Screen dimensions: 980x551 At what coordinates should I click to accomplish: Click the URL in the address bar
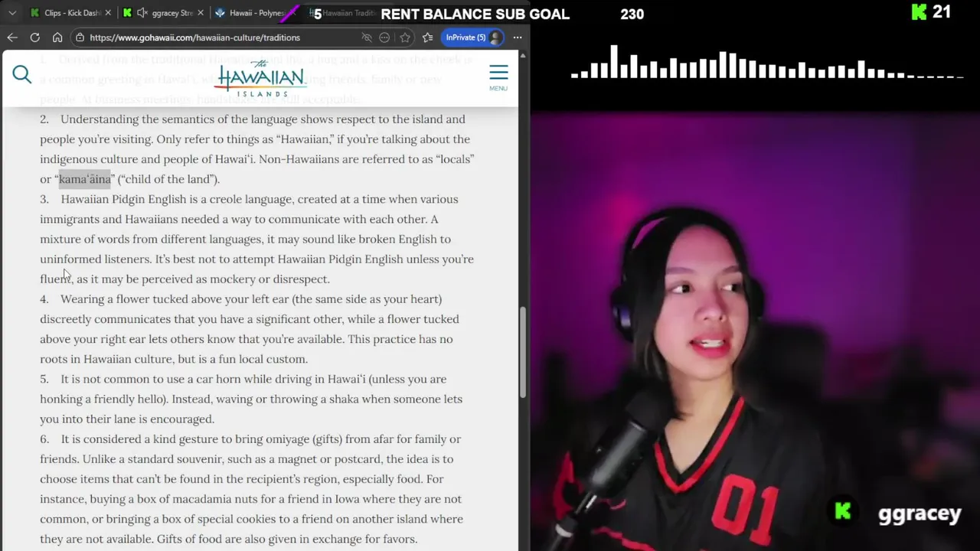coord(194,37)
